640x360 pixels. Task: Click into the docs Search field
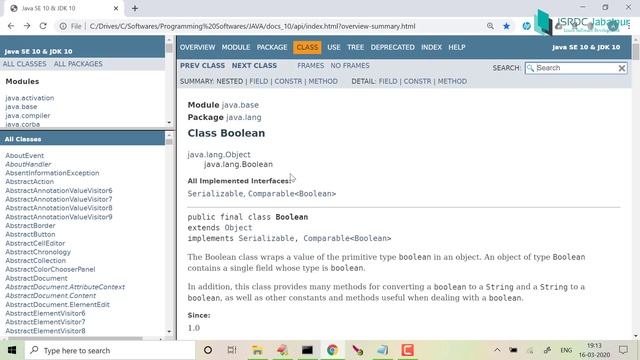point(576,68)
